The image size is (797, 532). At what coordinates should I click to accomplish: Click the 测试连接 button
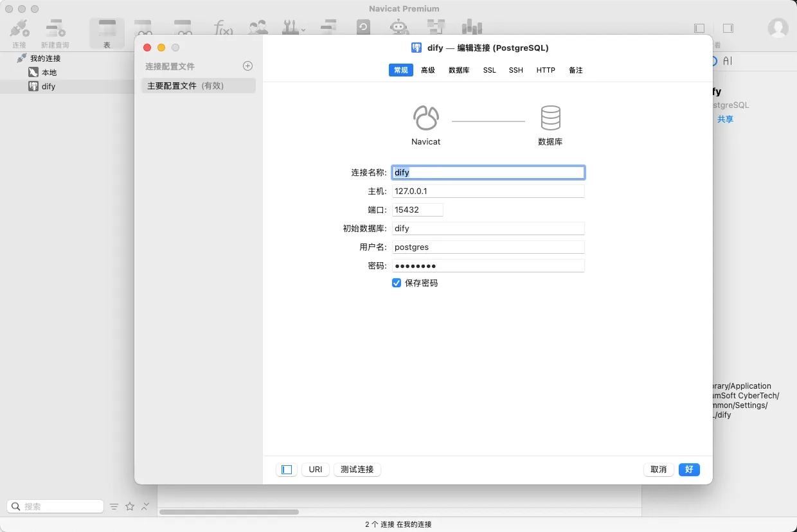pyautogui.click(x=357, y=470)
